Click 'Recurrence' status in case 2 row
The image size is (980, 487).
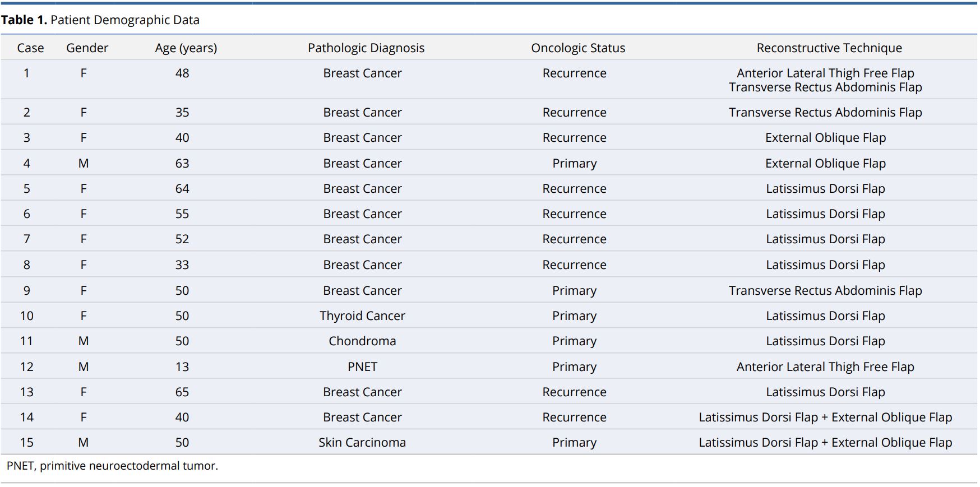coord(574,113)
